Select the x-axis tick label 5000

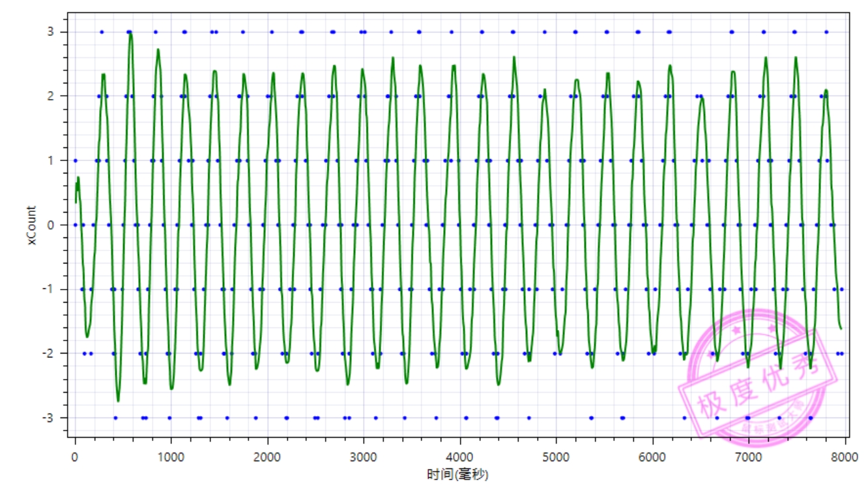556,458
